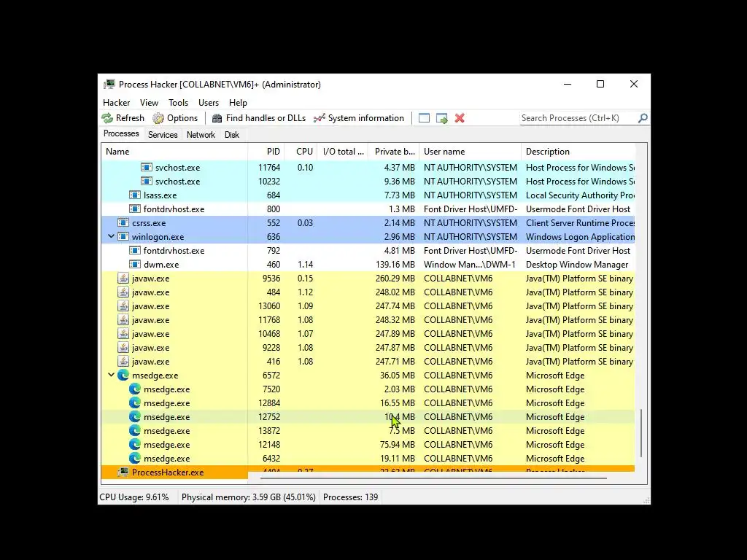Select msedge.exe row with PID 6432
Viewport: 747px width, 560px height.
pyautogui.click(x=368, y=458)
